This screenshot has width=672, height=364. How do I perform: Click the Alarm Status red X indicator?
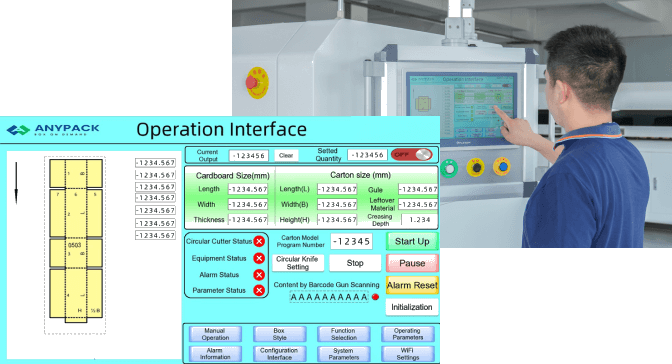[x=259, y=274]
